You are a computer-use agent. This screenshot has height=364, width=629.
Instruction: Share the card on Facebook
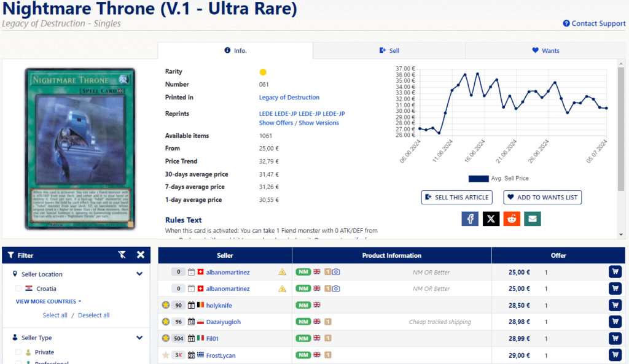point(470,219)
